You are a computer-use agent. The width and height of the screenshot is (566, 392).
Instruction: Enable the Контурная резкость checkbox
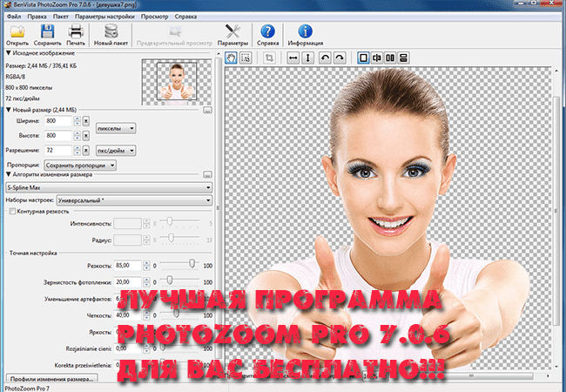12,211
